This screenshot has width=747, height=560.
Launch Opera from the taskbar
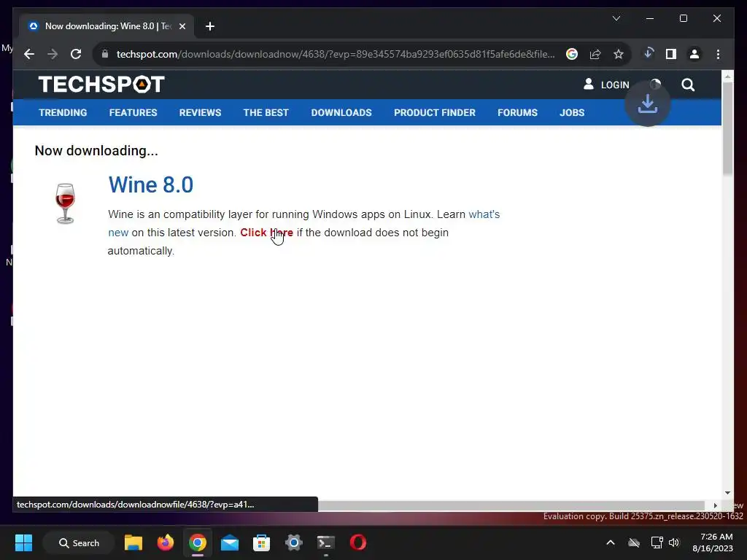[357, 542]
